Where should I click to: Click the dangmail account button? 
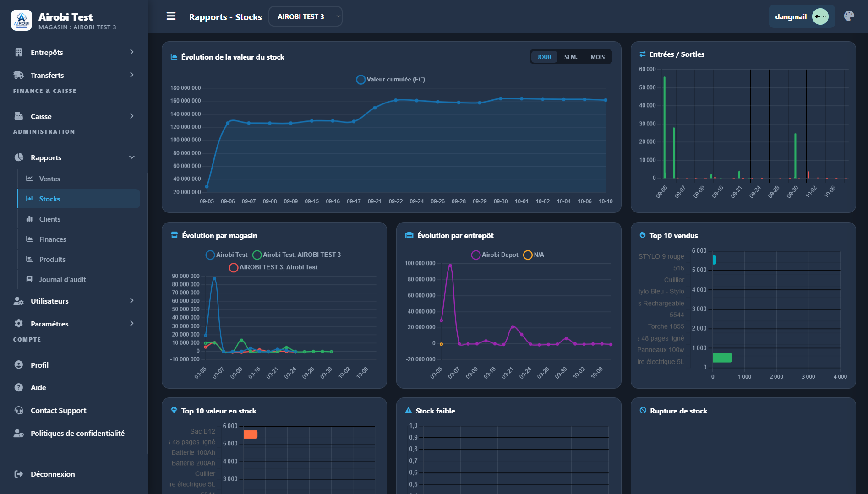802,16
